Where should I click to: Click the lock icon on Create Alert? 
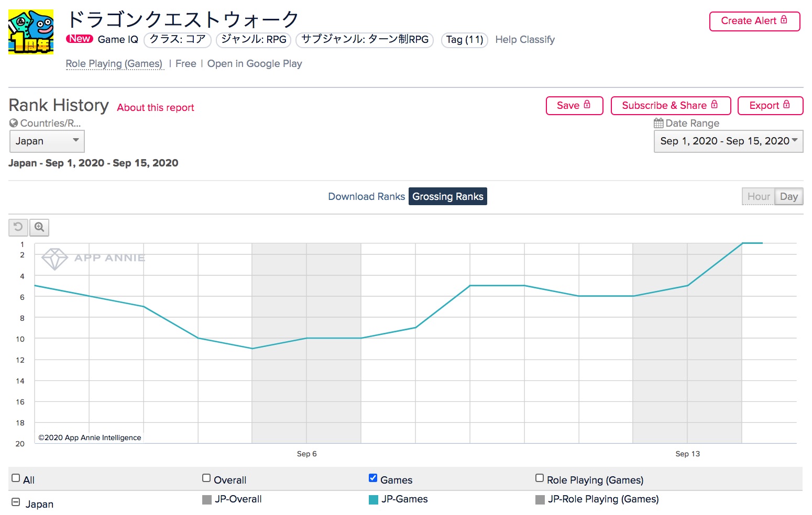tap(784, 20)
